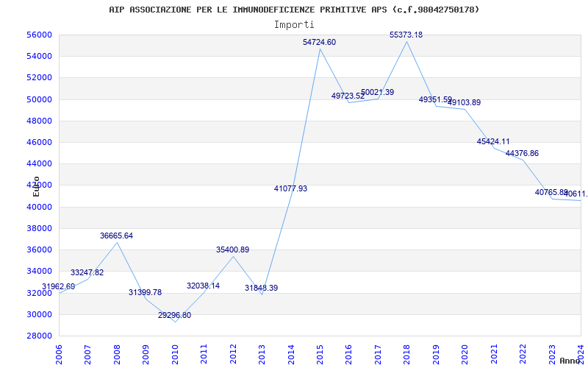Click the 2014 x-axis year label
This screenshot has width=588, height=368.
[x=290, y=353]
